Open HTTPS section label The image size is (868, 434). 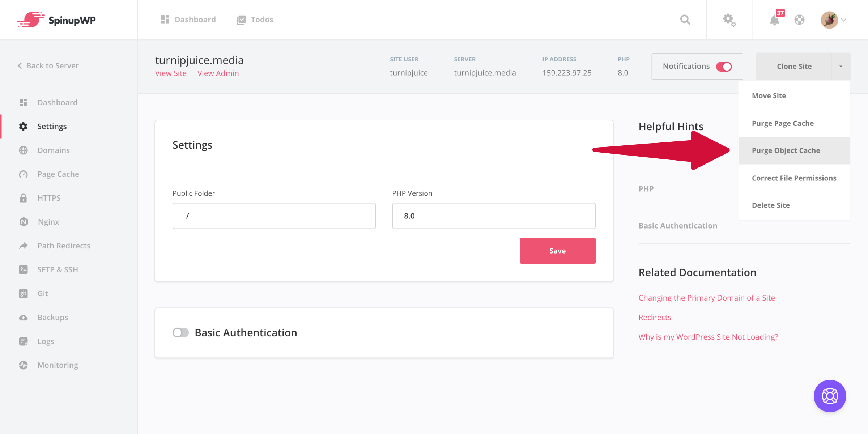(49, 198)
